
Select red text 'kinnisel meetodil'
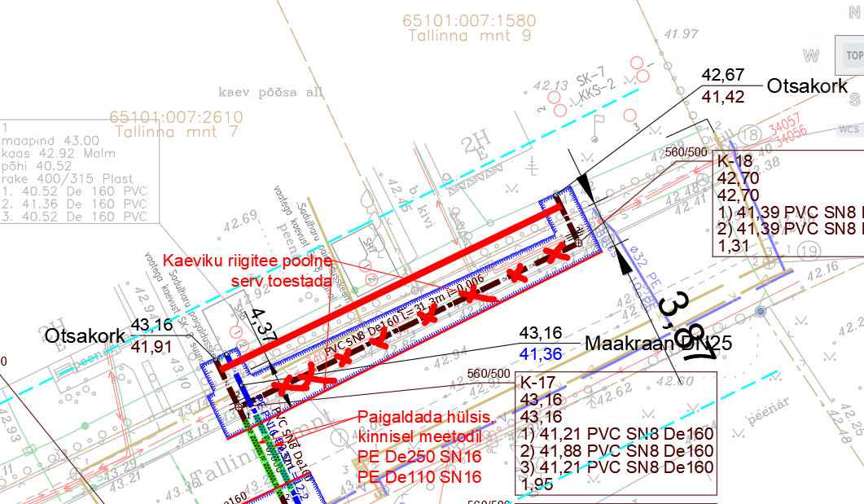click(419, 436)
